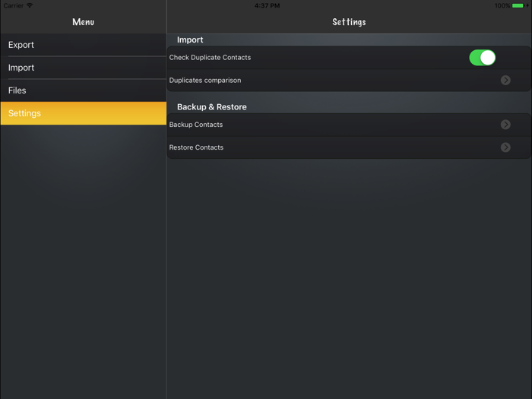Open Export from the Menu sidebar

coord(21,45)
